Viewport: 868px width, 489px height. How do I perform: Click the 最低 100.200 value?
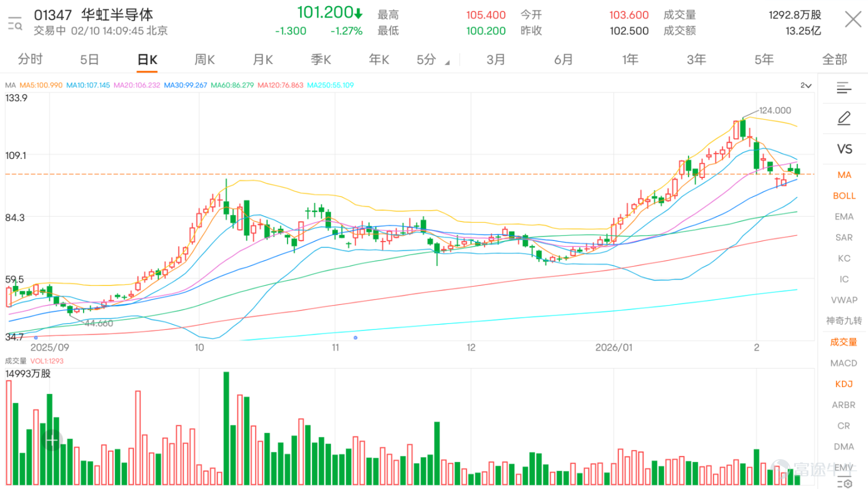coord(486,31)
